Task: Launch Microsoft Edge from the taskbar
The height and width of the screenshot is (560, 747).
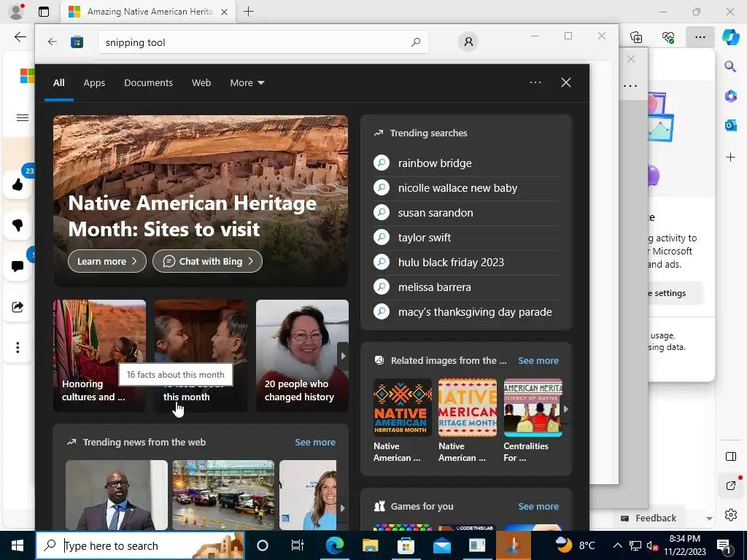Action: click(334, 545)
